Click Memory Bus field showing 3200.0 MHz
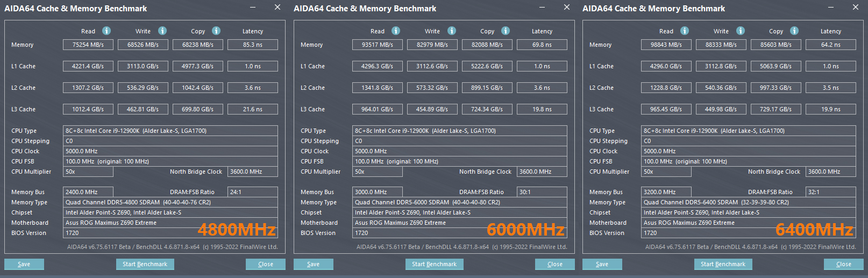 tap(666, 192)
